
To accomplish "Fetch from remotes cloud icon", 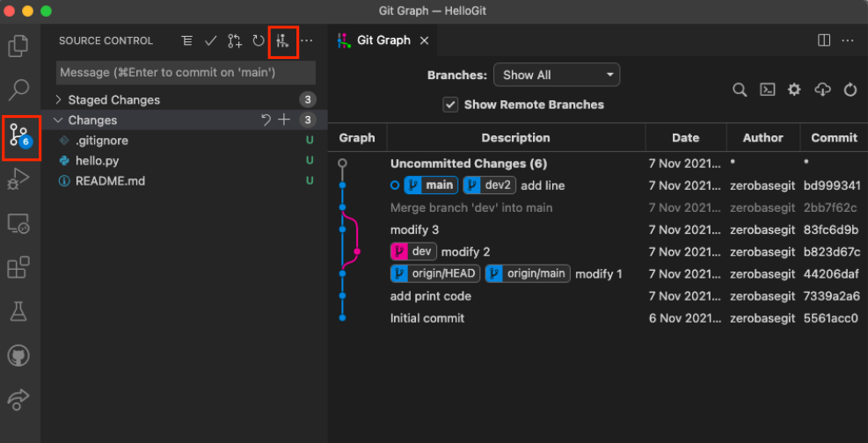I will [822, 90].
